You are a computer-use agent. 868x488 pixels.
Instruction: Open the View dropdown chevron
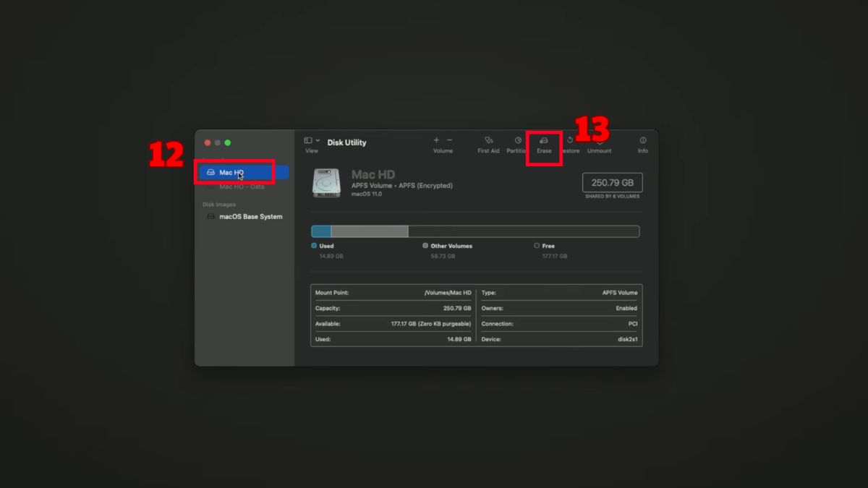click(318, 140)
